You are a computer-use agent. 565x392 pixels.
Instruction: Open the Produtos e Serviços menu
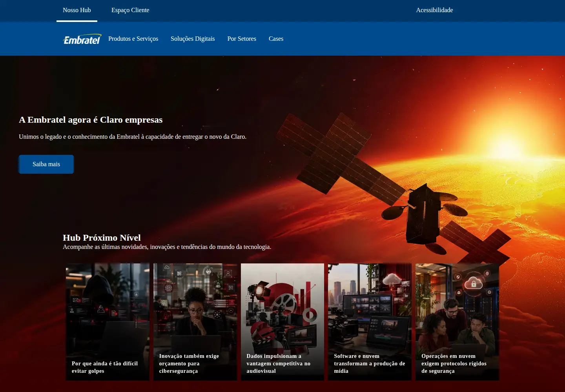tap(133, 39)
